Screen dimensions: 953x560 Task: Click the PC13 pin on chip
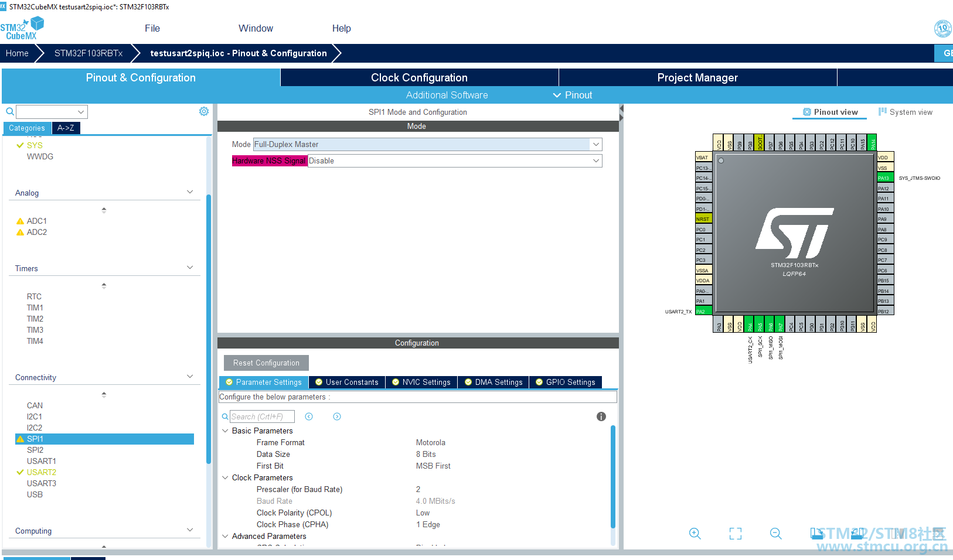tap(703, 168)
